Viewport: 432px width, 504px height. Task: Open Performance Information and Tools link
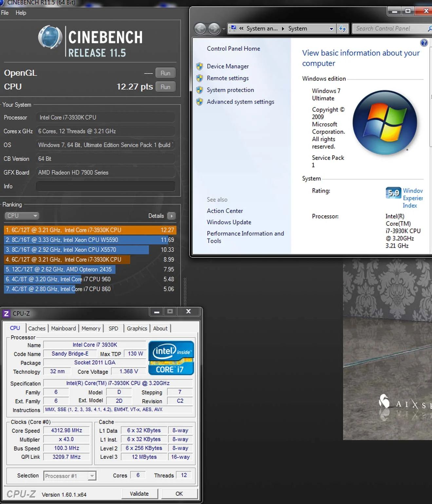[245, 237]
